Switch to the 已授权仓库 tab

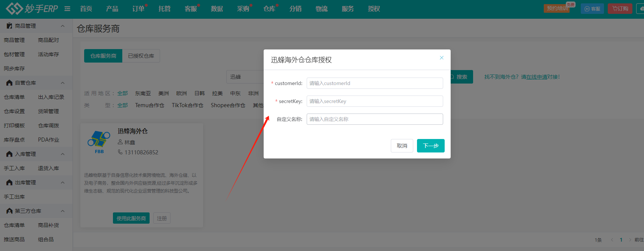tap(141, 56)
